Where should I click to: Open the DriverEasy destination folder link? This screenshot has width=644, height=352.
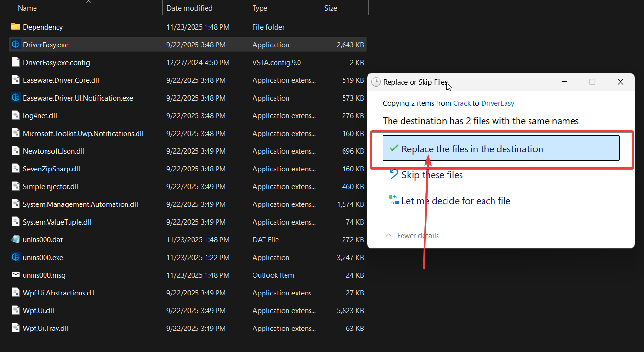[x=497, y=103]
